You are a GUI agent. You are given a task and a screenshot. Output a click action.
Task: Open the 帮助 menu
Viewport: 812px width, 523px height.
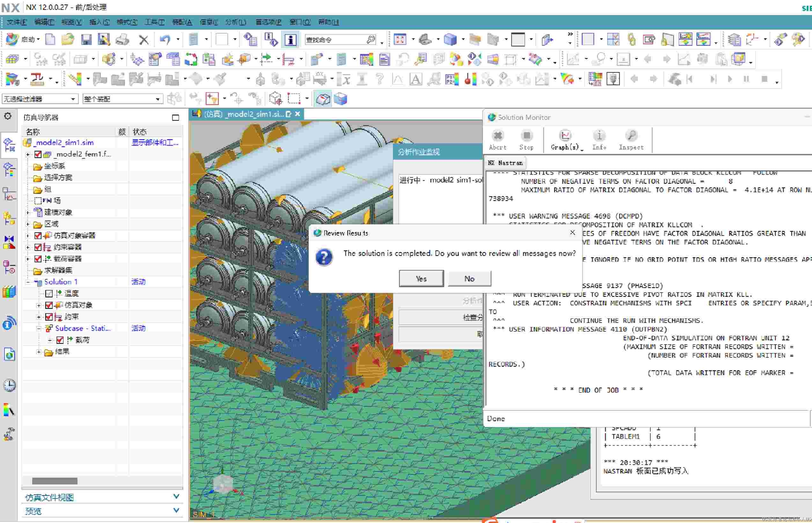pyautogui.click(x=328, y=22)
